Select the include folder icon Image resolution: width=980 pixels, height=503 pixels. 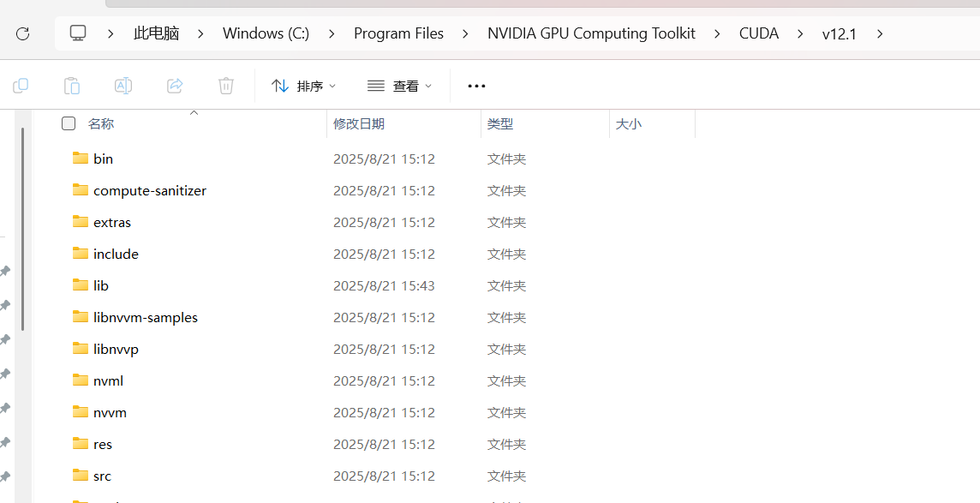click(80, 253)
